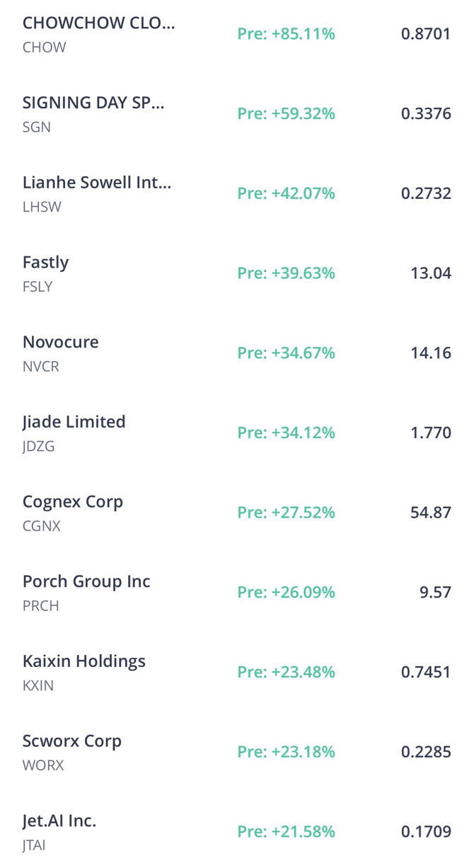Tap the 9.57 Porch Group price
Viewport: 474px width, 868px height.
click(435, 593)
